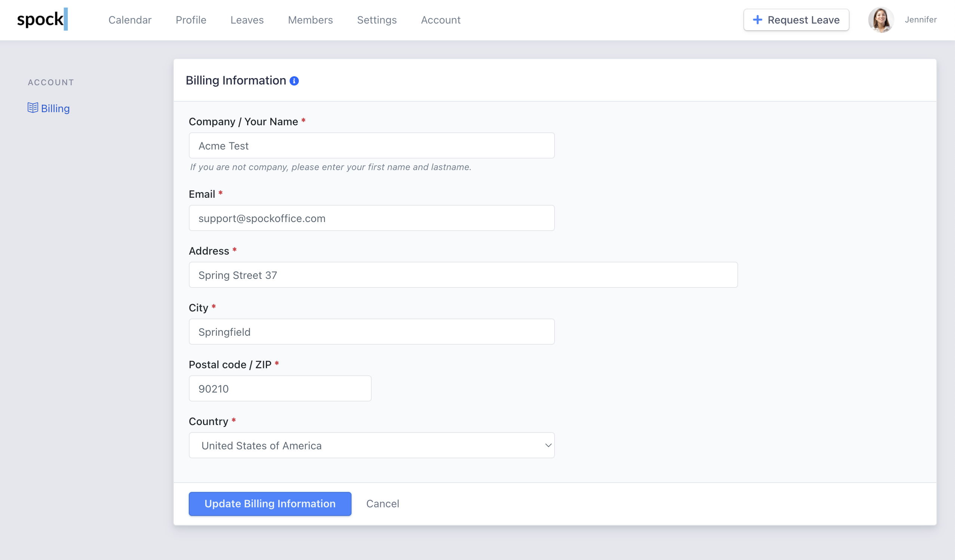This screenshot has width=955, height=560.
Task: Click the Billing Information info icon
Action: tap(294, 81)
